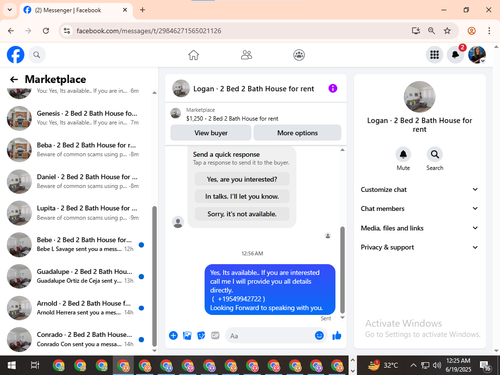The width and height of the screenshot is (500, 375).
Task: Open more actions plus icon
Action: (173, 335)
